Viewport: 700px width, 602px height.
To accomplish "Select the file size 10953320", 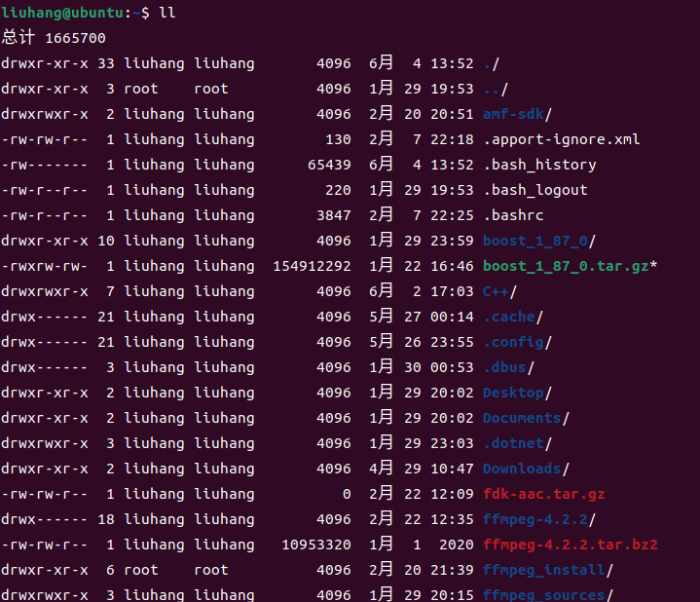I will click(x=316, y=546).
